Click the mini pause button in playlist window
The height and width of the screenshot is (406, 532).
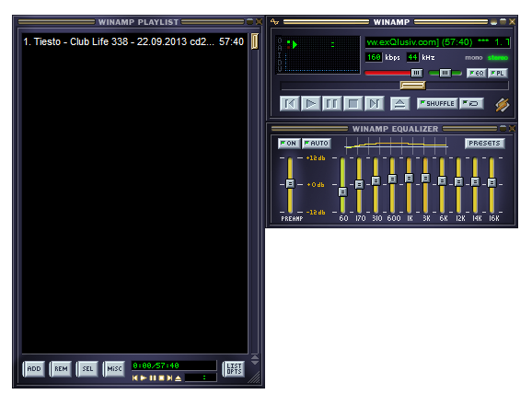tap(153, 377)
